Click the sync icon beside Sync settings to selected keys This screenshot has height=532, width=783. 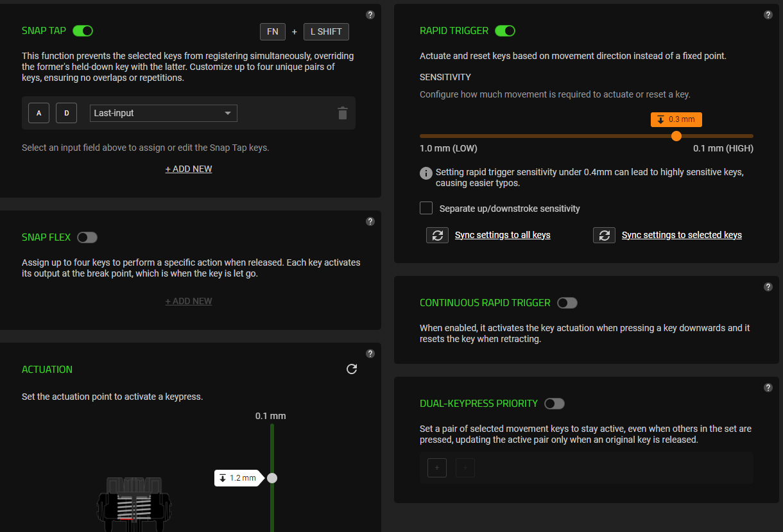604,236
